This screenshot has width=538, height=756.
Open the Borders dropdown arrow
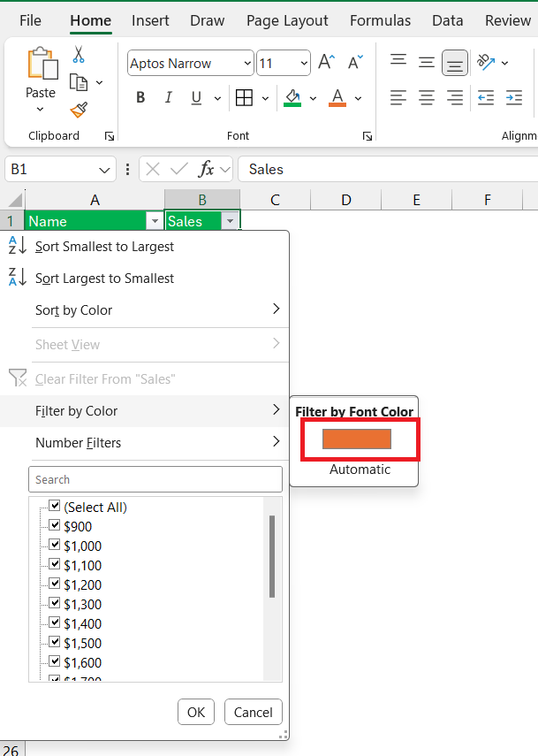[x=265, y=98]
